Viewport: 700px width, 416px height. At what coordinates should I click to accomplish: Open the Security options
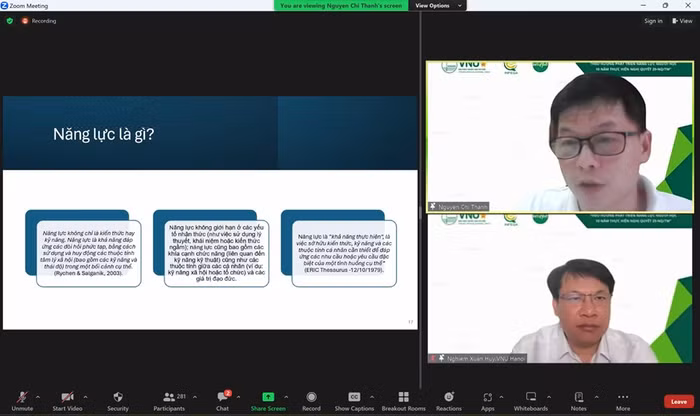118,399
